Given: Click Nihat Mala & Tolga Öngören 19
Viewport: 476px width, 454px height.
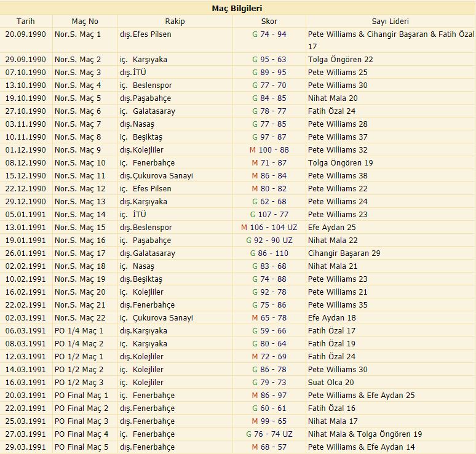Looking at the screenshot, I should (x=365, y=434).
